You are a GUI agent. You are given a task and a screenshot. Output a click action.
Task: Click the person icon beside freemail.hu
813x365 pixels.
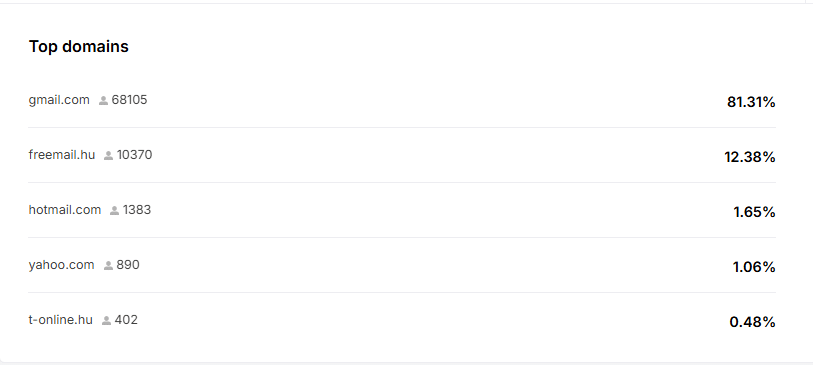[x=108, y=156]
